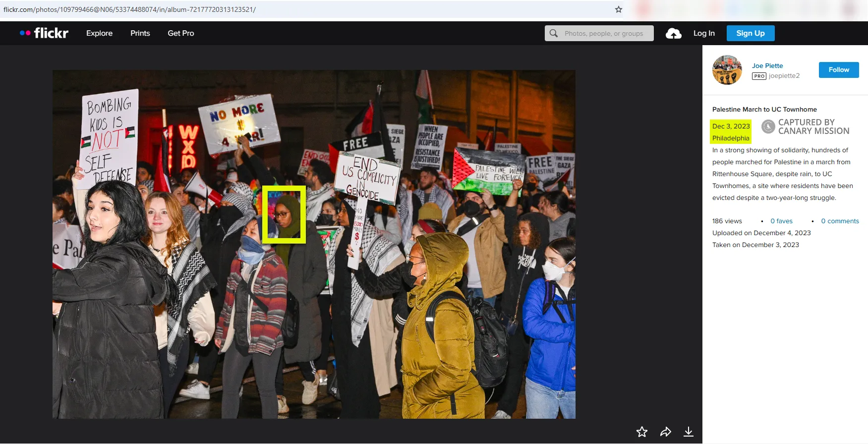Open the Explore menu
Image resolution: width=868 pixels, height=444 pixels.
click(99, 33)
